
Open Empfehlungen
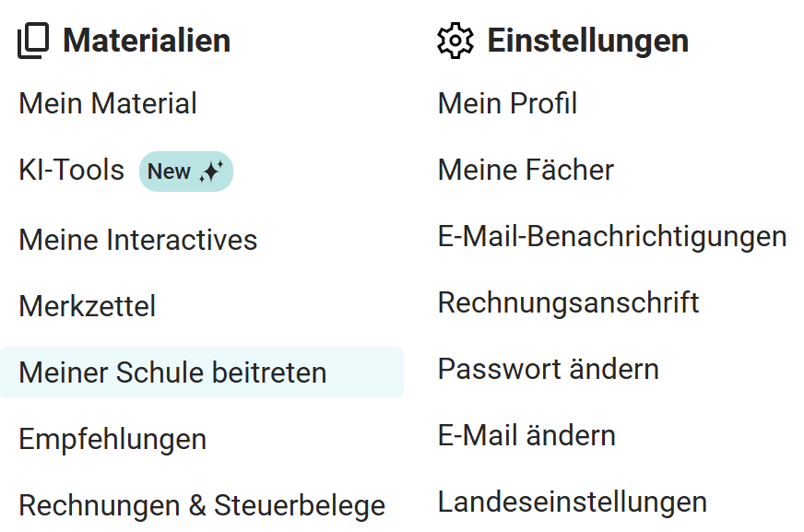112,439
